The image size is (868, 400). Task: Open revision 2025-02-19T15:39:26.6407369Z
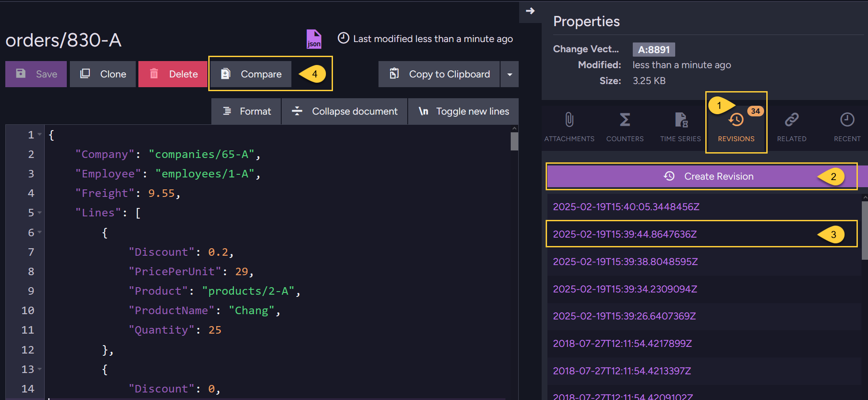pyautogui.click(x=624, y=316)
